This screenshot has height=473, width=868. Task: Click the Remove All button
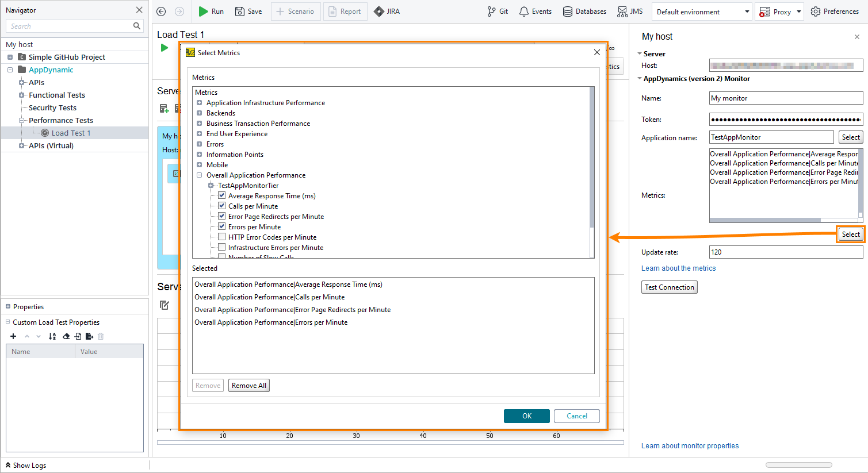click(x=248, y=385)
